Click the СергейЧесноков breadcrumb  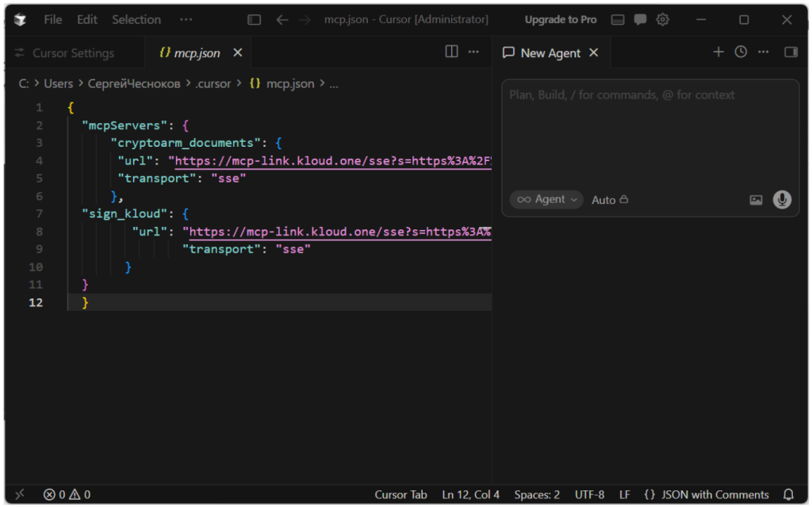coord(134,83)
